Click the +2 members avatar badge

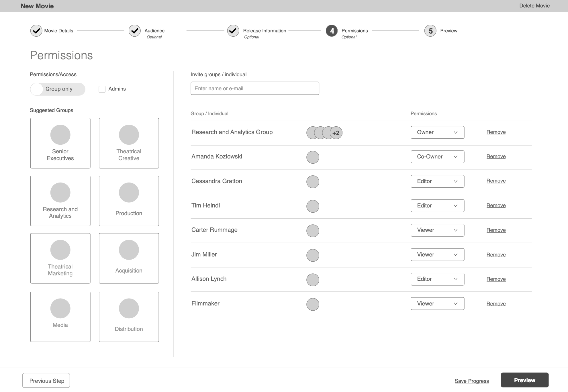point(336,133)
